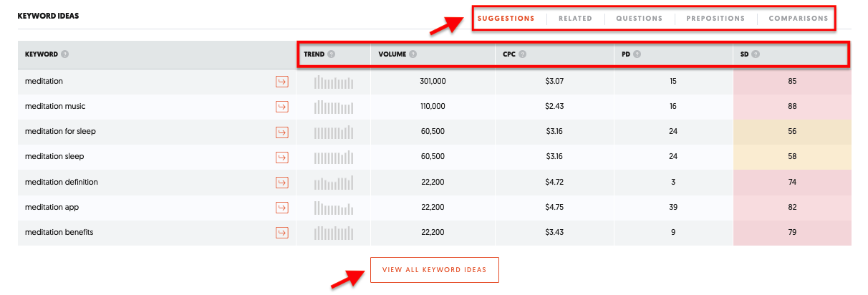
Task: Click help icon next to Keyword header
Action: coord(64,54)
